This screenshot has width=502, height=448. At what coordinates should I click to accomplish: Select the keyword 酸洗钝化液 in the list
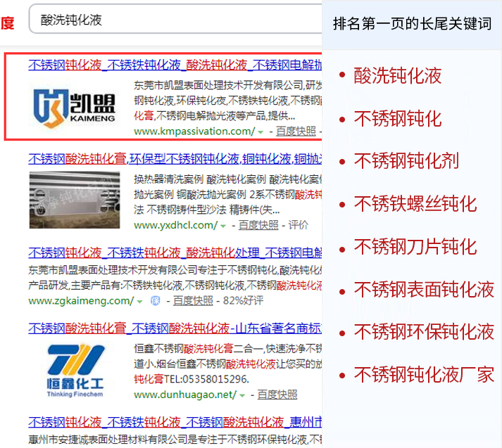pyautogui.click(x=397, y=75)
